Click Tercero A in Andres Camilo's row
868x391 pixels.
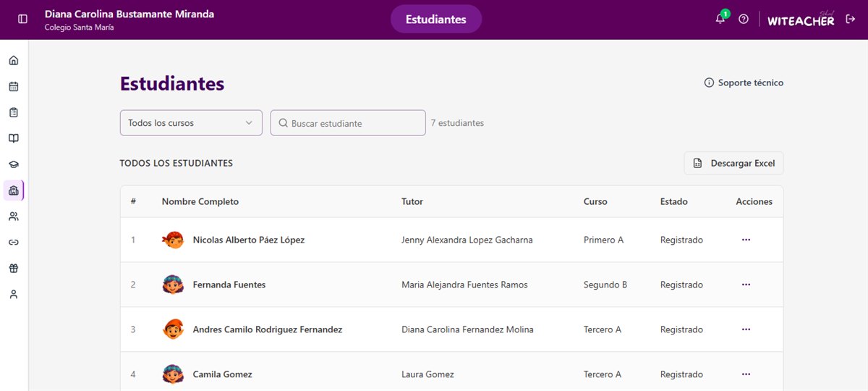pos(603,329)
